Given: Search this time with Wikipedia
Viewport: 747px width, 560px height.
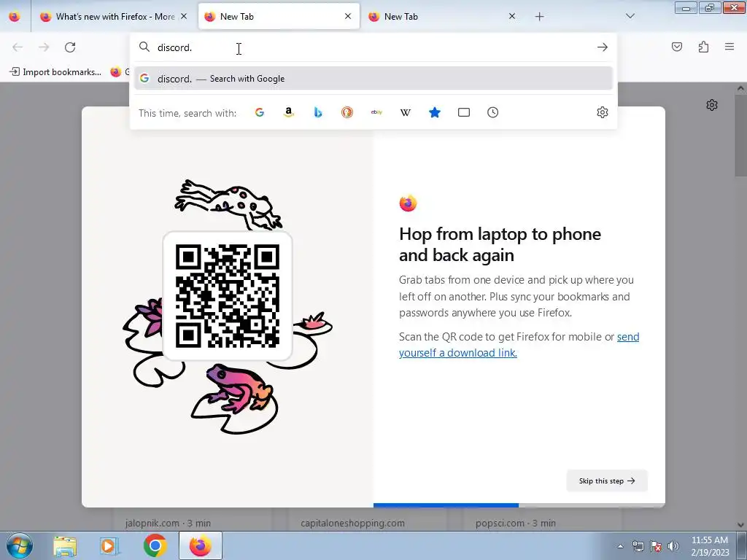Looking at the screenshot, I should (406, 112).
